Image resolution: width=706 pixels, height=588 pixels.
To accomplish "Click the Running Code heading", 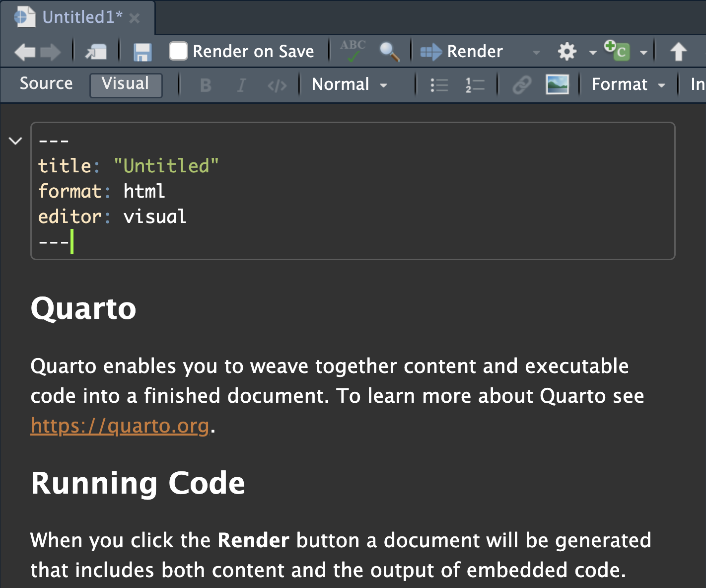I will coord(138,483).
